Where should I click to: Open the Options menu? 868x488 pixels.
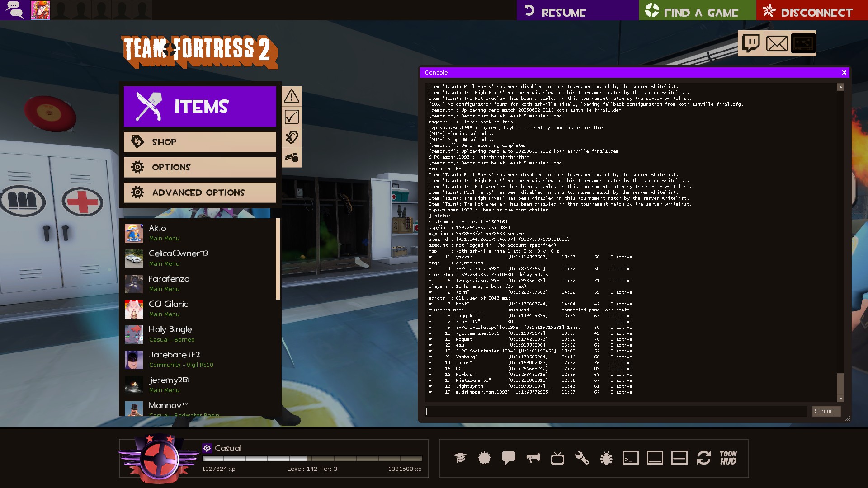point(200,167)
